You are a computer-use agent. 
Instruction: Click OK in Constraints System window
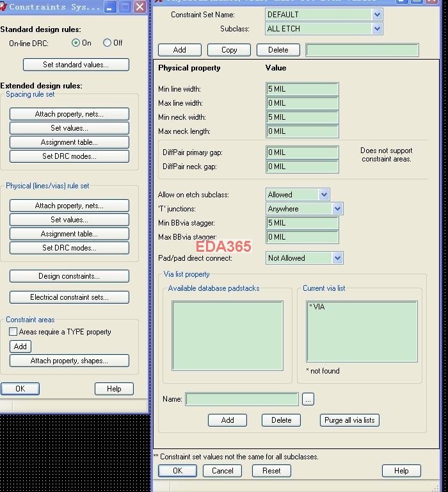tap(20, 389)
